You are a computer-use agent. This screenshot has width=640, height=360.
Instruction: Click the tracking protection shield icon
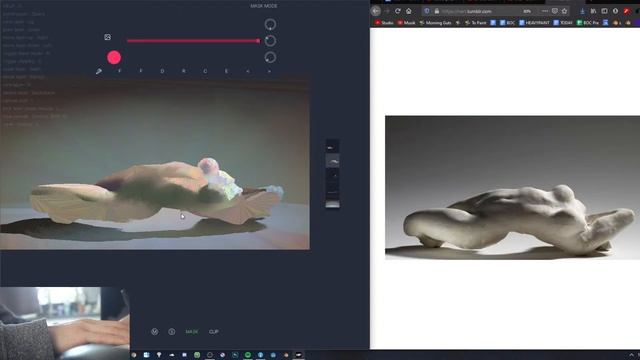[x=427, y=11]
